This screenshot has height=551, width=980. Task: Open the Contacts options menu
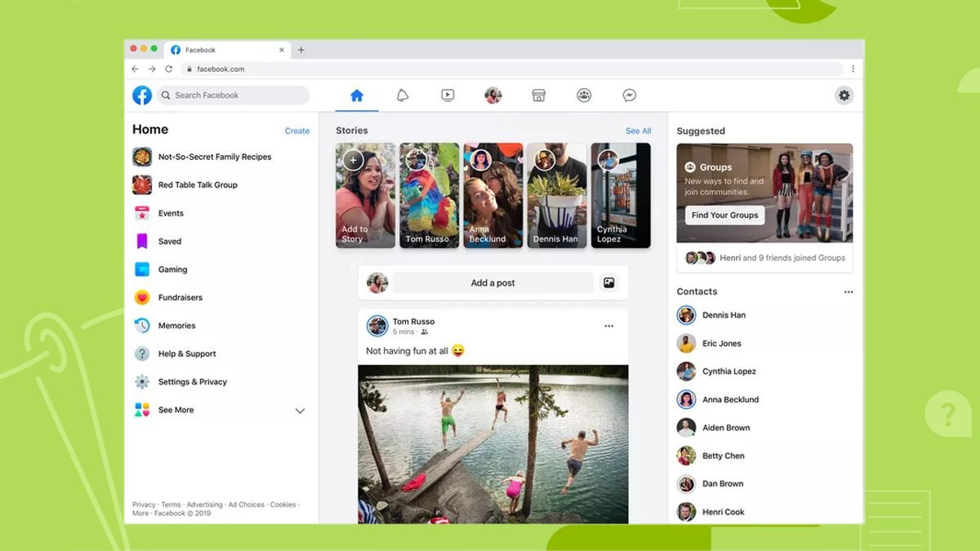click(849, 291)
